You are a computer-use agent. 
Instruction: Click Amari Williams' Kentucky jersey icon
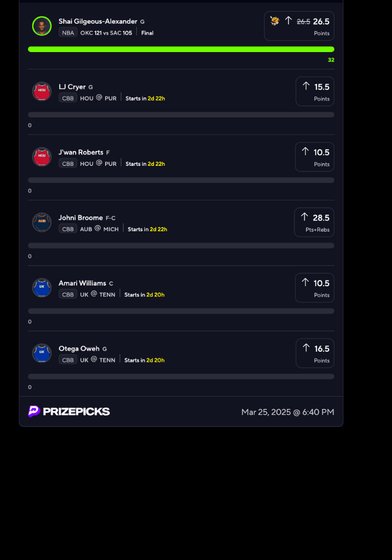pyautogui.click(x=42, y=288)
